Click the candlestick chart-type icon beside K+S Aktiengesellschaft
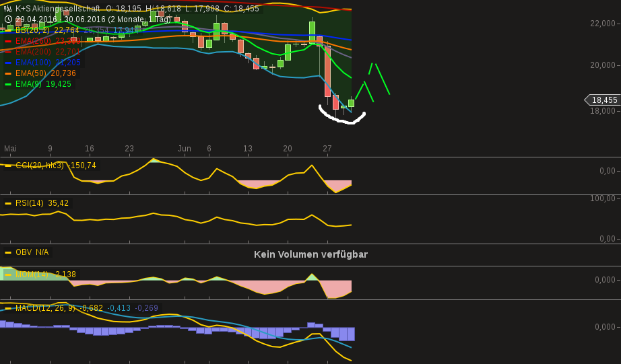 (x=8, y=9)
